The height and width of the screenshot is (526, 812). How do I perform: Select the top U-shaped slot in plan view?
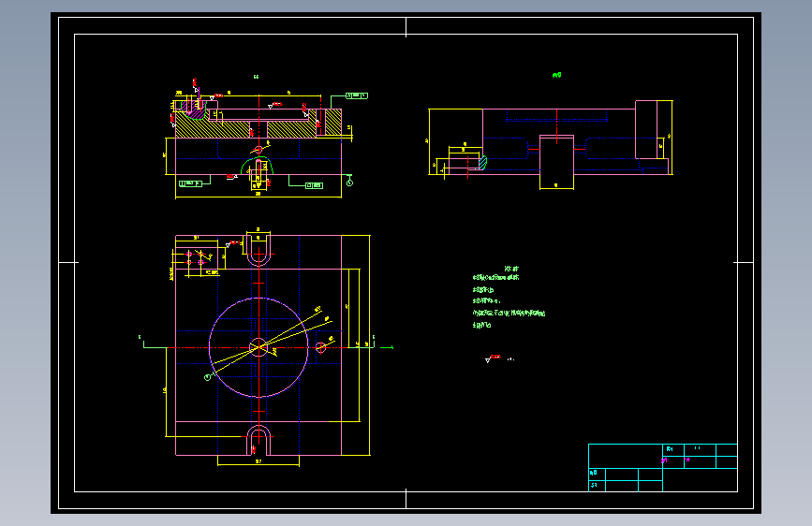[258, 250]
